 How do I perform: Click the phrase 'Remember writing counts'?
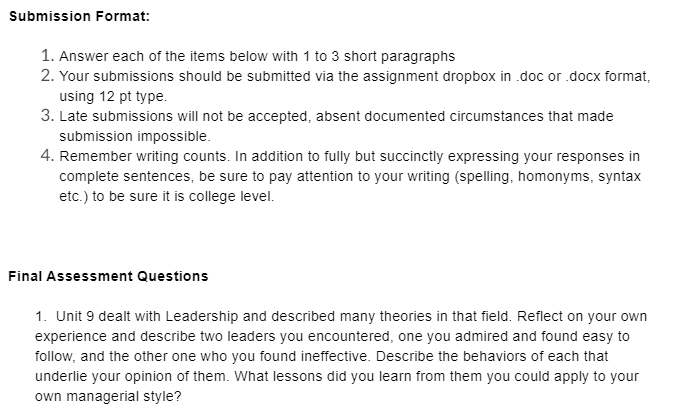pyautogui.click(x=143, y=156)
